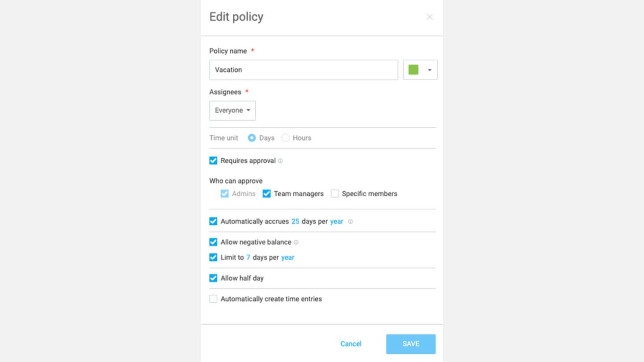Change the accrual period by clicking year
Viewport: 644px width, 362px height.
337,221
